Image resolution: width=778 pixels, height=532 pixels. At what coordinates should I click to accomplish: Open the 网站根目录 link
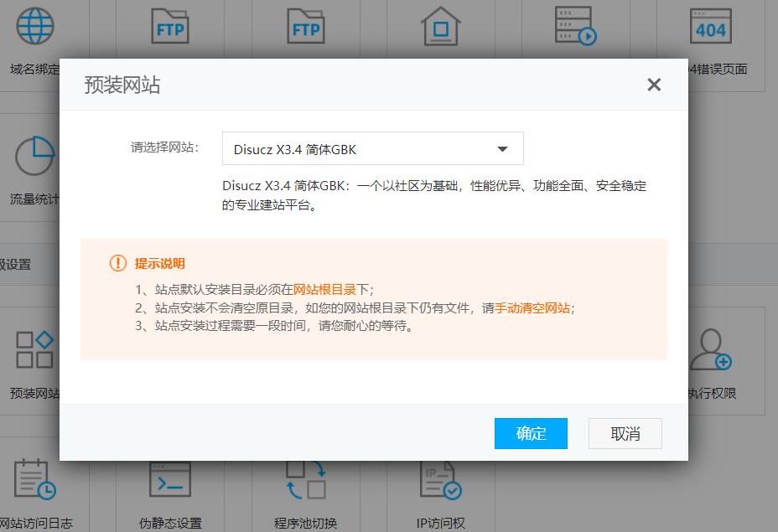click(x=324, y=290)
